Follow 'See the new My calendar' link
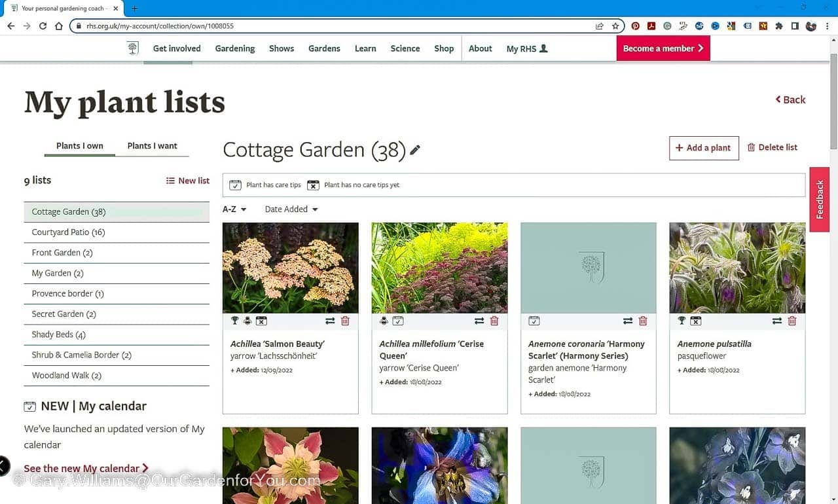The width and height of the screenshot is (838, 504). 86,469
